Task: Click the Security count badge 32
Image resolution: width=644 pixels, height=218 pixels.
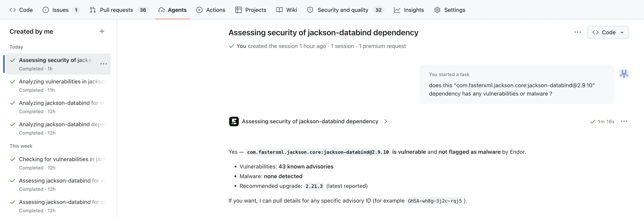Action: pos(379,10)
